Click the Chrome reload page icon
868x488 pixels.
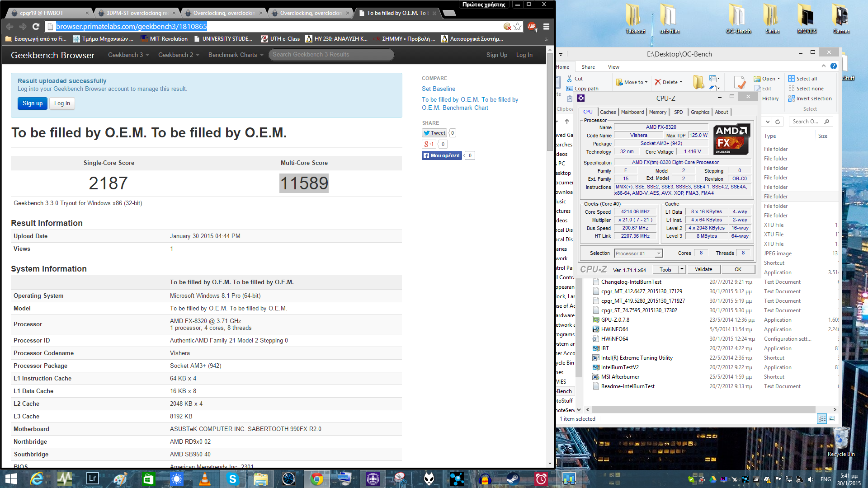36,27
